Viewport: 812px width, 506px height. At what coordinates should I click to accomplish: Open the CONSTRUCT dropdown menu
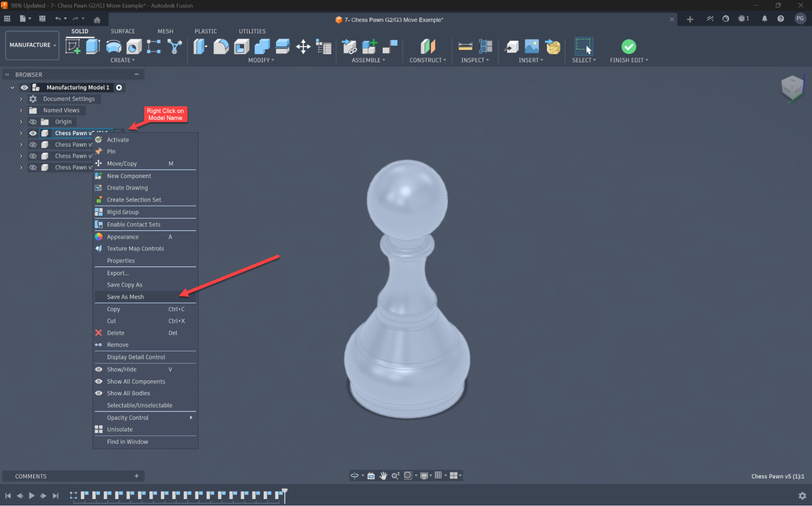click(428, 60)
